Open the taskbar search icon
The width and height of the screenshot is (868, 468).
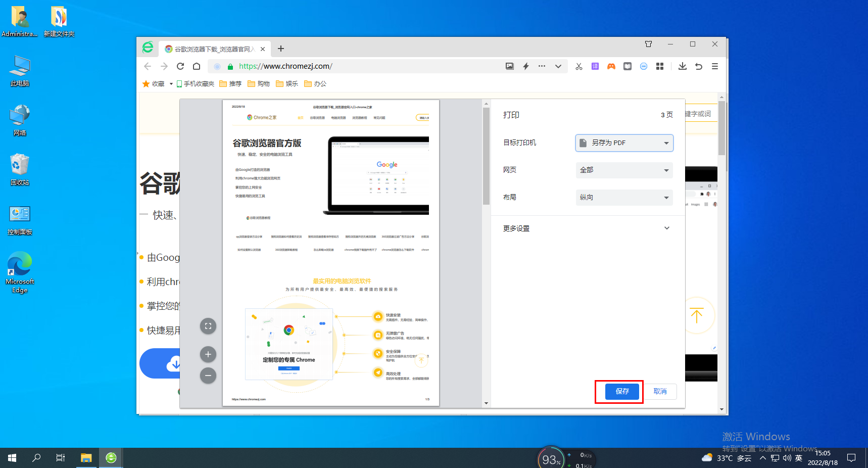pyautogui.click(x=36, y=458)
